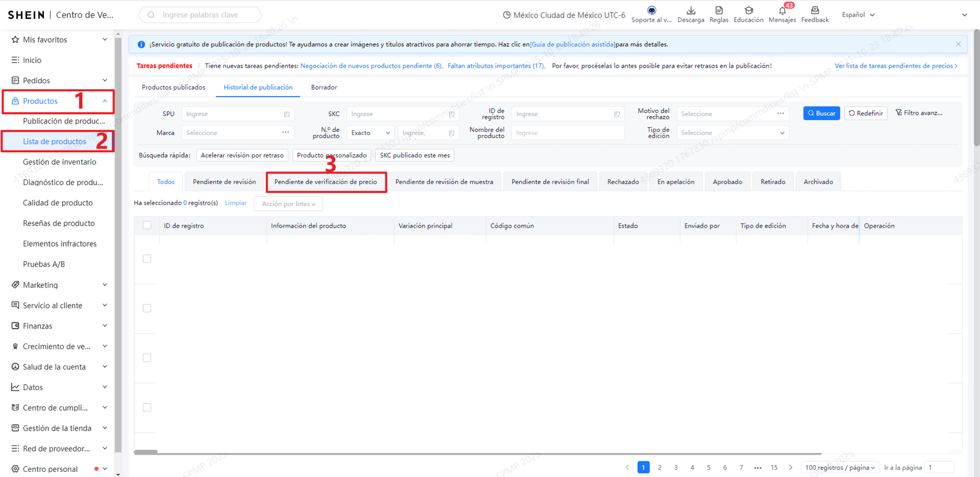This screenshot has width=980, height=477.
Task: Open the Tipo de edición dropdown
Action: click(732, 133)
